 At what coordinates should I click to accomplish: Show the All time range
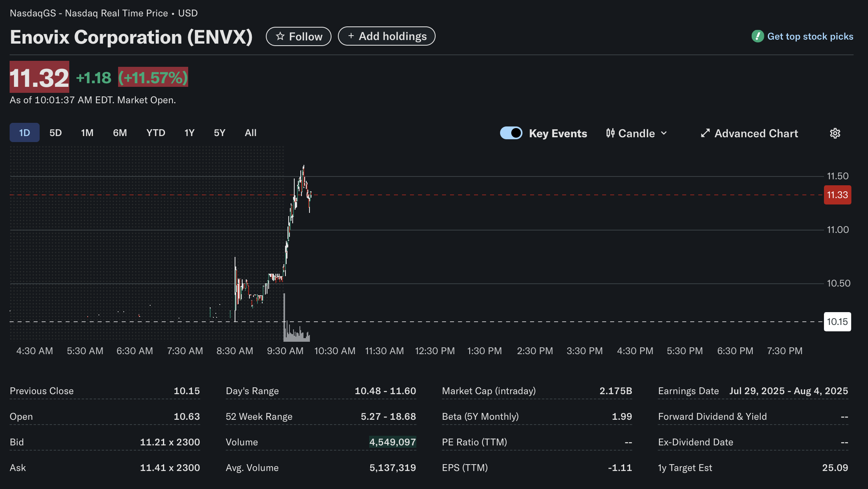[251, 132]
